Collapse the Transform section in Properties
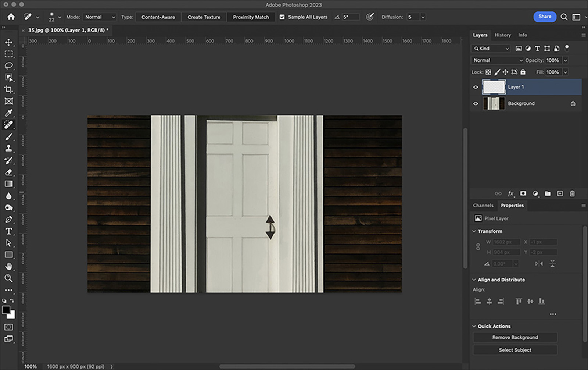Viewport: 588px width, 370px height. pos(474,231)
